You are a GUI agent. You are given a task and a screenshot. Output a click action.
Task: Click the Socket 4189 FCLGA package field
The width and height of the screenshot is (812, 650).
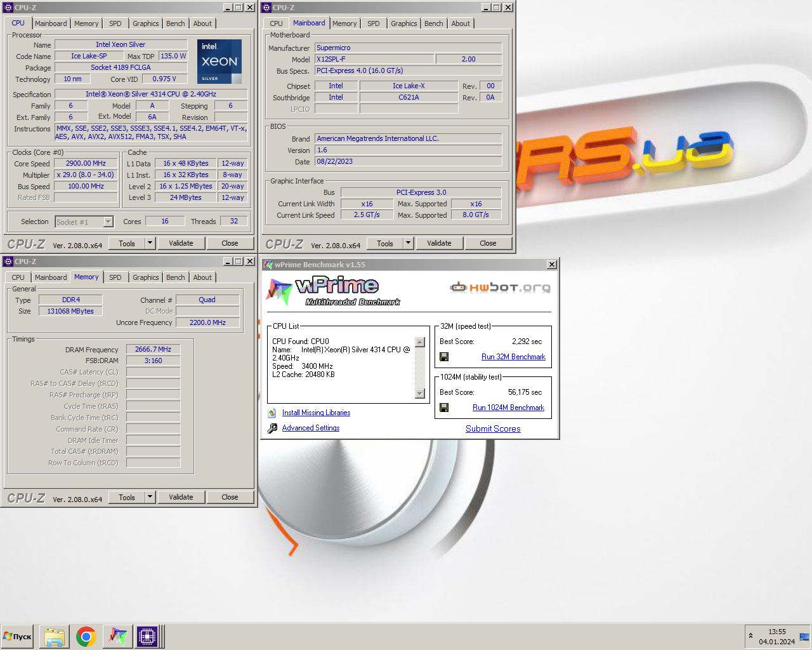point(121,67)
